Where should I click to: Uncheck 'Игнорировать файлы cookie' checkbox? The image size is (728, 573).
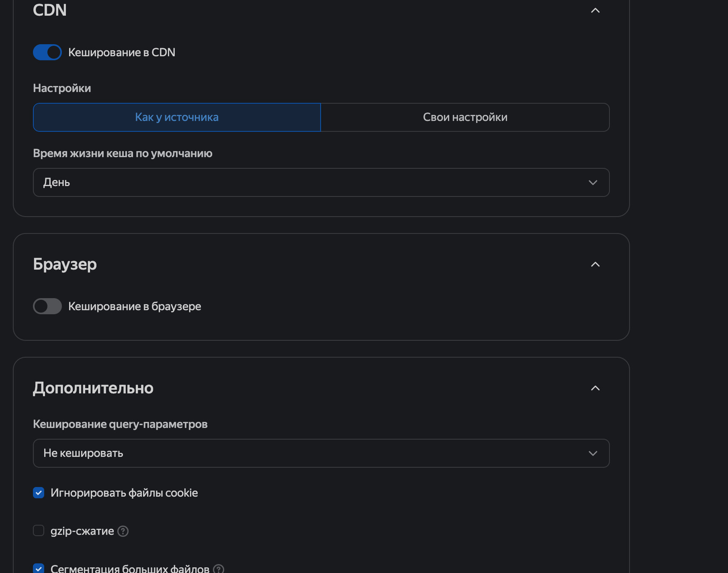pyautogui.click(x=39, y=493)
